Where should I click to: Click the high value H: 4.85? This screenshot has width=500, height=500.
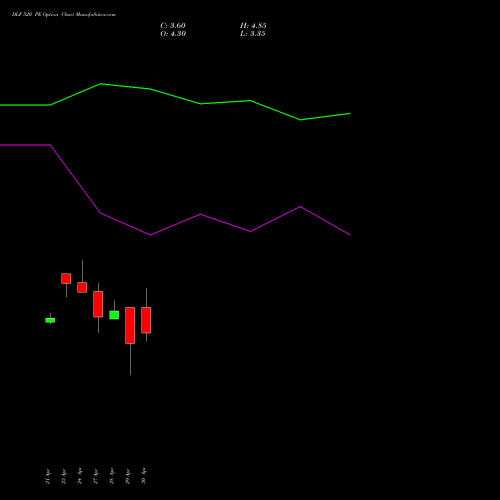(253, 26)
